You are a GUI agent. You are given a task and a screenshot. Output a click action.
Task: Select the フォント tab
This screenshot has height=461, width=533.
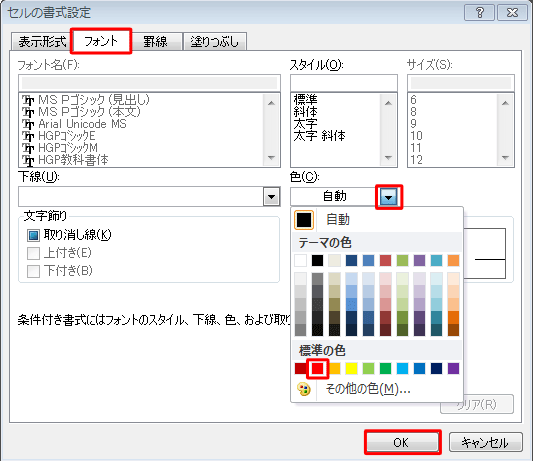pos(101,41)
